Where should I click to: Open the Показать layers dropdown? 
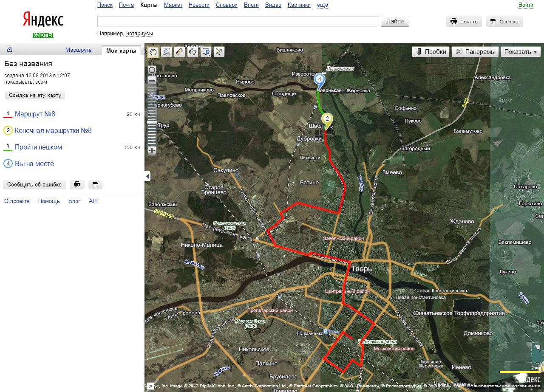(521, 52)
